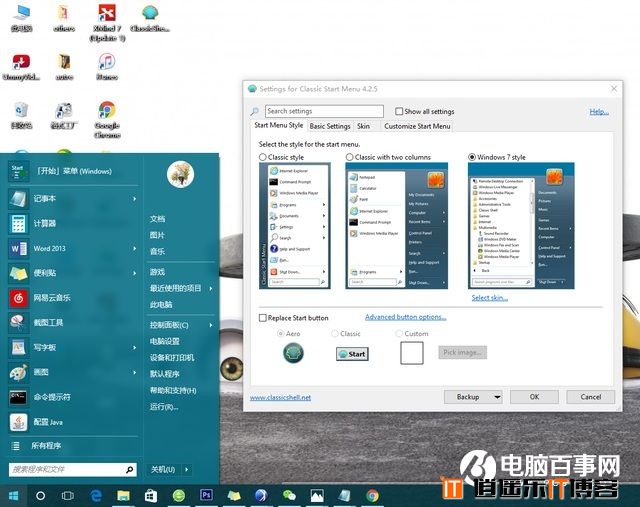The image size is (640, 507).
Task: Open Sticky Notes (便利贴) icon
Action: coord(18,273)
